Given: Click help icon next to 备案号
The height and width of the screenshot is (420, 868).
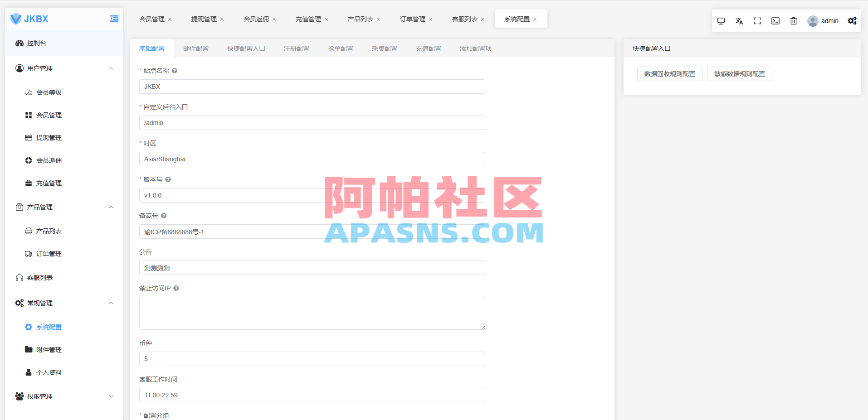Looking at the screenshot, I should click(x=164, y=216).
